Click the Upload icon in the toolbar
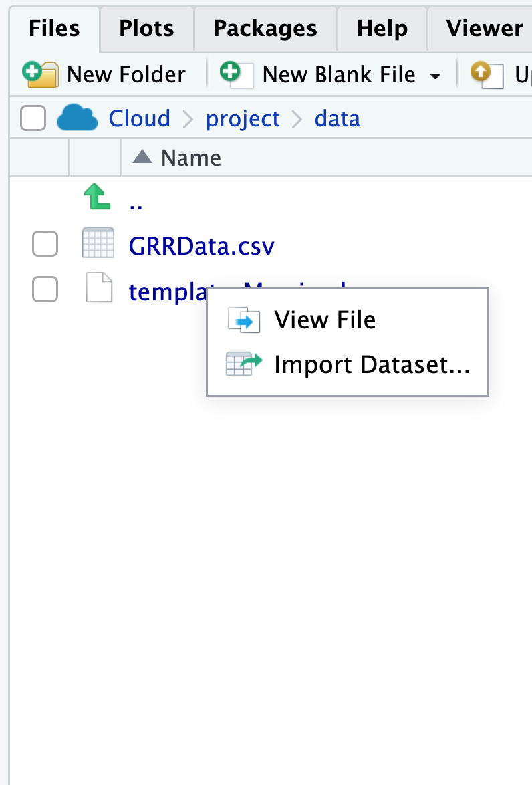Screen dimensions: 532x785 (x=486, y=74)
